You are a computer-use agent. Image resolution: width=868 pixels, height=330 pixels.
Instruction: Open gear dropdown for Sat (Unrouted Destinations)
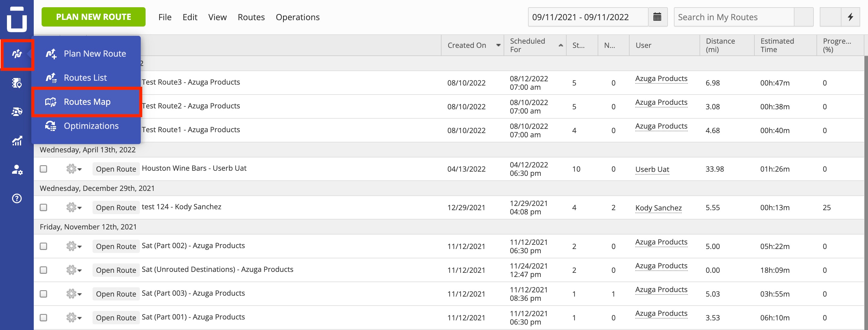(x=74, y=270)
